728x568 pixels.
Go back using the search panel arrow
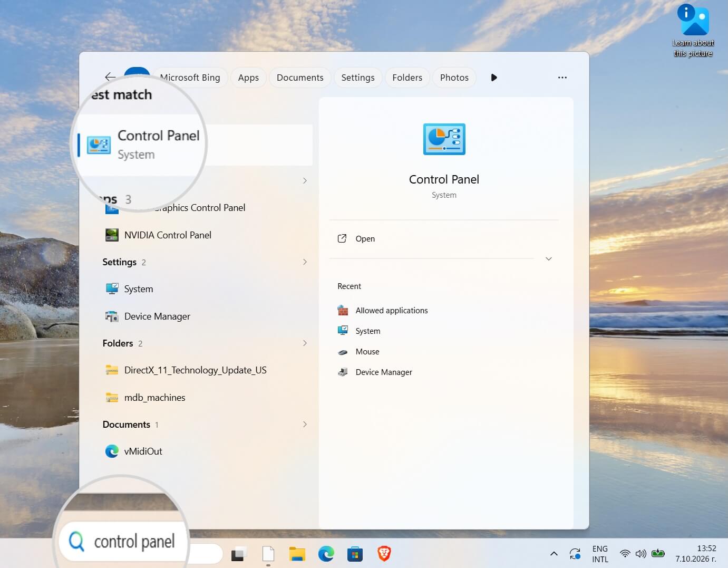click(x=110, y=77)
